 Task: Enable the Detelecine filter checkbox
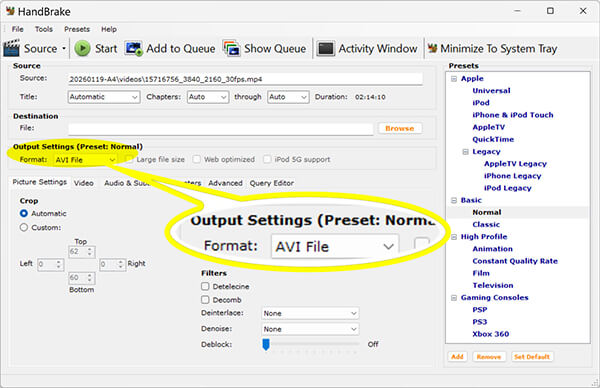(x=205, y=286)
